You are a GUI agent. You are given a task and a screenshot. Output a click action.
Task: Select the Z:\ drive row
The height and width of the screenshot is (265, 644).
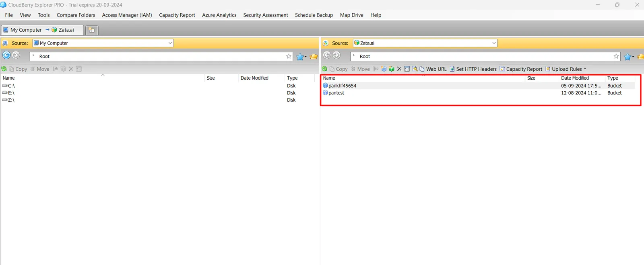pyautogui.click(x=158, y=100)
